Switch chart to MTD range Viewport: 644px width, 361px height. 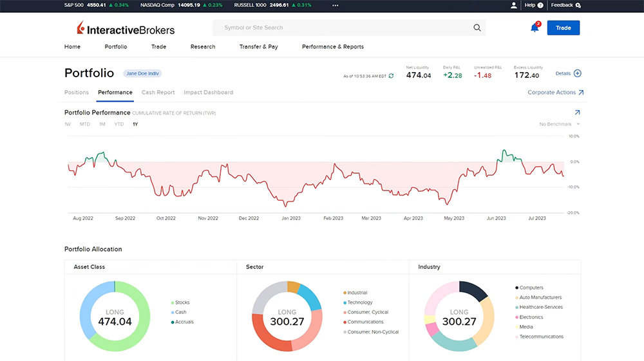pyautogui.click(x=85, y=124)
